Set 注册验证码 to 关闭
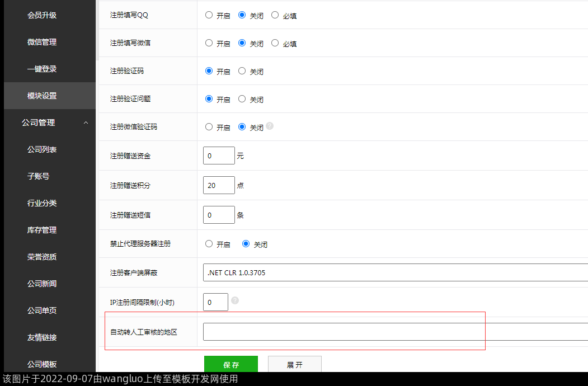Viewport: 588px width, 386px height. 242,71
